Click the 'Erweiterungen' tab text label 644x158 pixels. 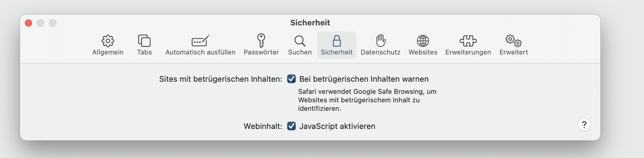click(468, 52)
